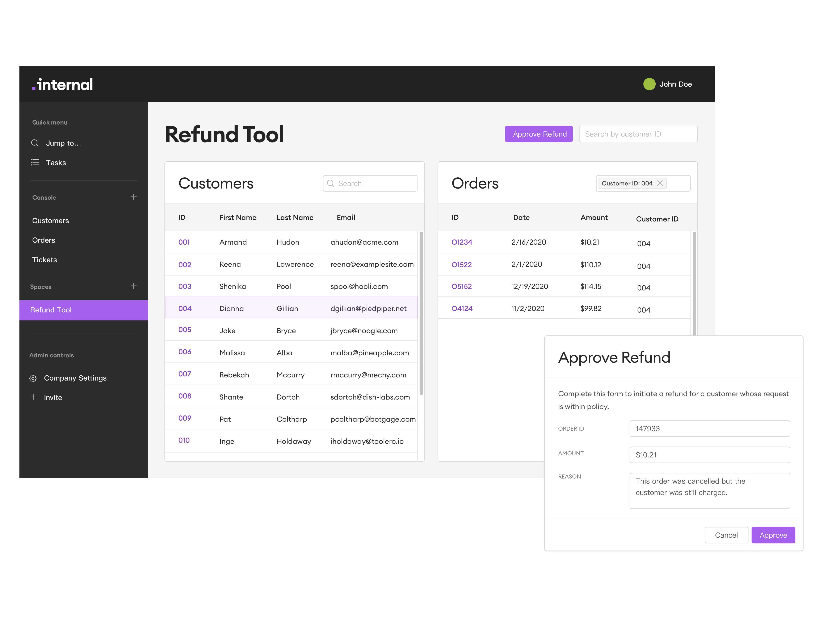Open order O4124 link

462,308
